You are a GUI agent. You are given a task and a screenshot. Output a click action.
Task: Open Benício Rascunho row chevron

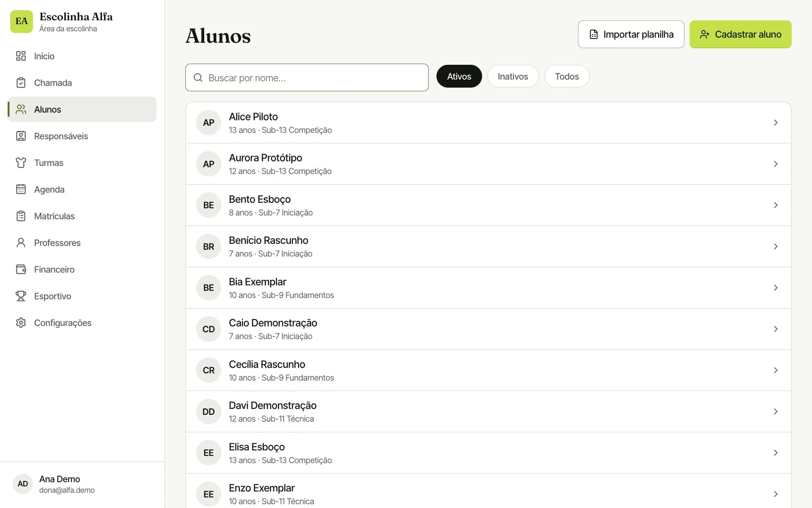(776, 246)
